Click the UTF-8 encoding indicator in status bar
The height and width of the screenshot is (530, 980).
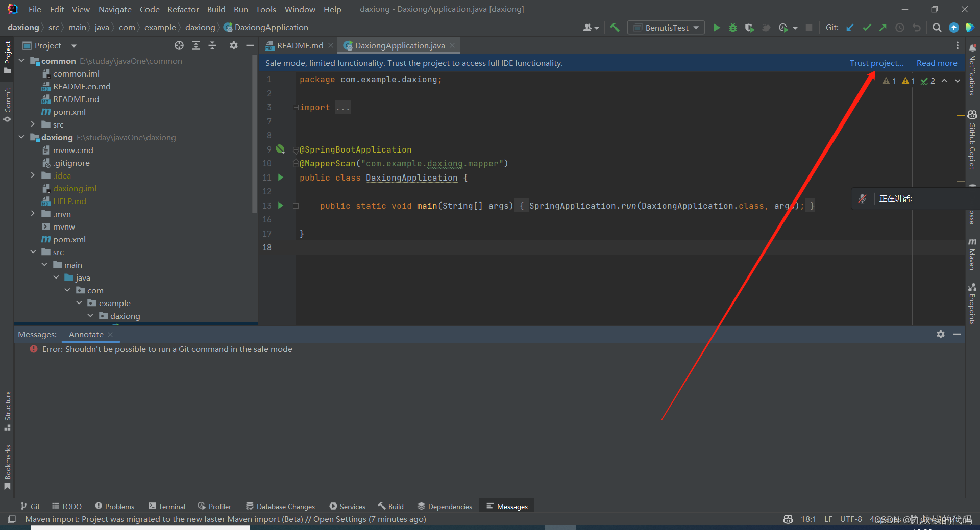click(x=850, y=519)
